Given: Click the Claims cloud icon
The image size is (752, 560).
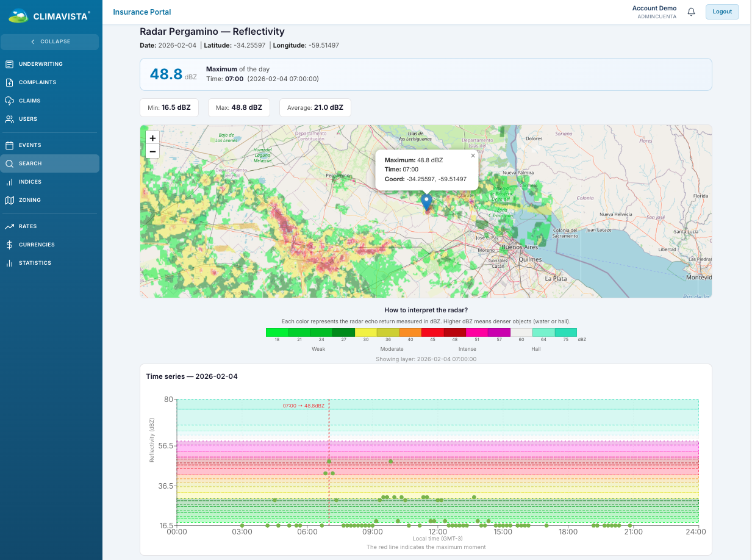Looking at the screenshot, I should [x=9, y=101].
